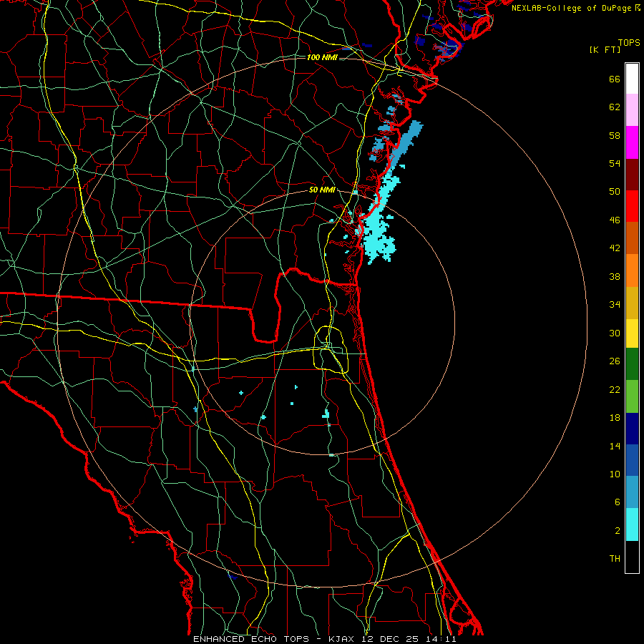
Task: Click the legend value 22
Action: [615, 389]
